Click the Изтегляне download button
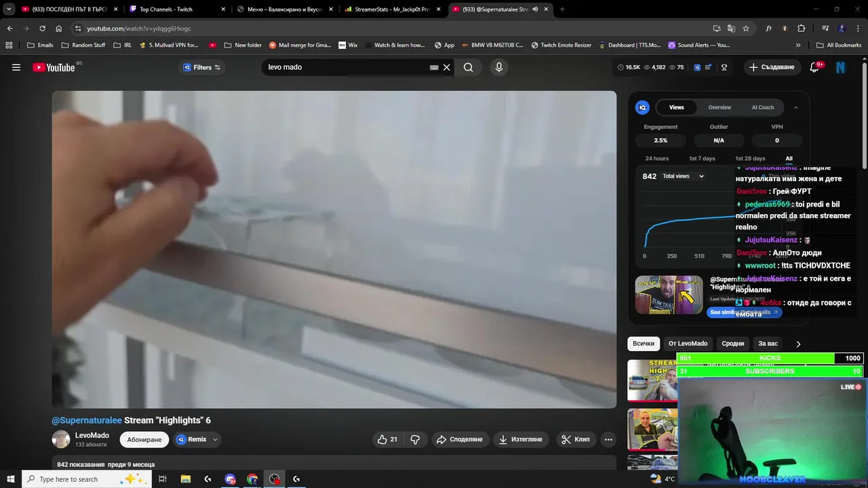The image size is (868, 488). 521,439
